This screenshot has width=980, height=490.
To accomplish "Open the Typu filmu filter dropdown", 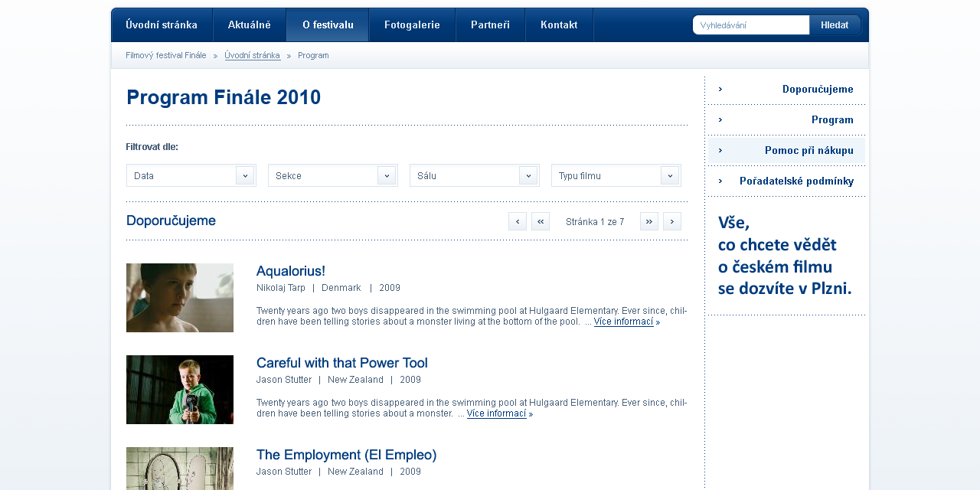I will tap(616, 175).
